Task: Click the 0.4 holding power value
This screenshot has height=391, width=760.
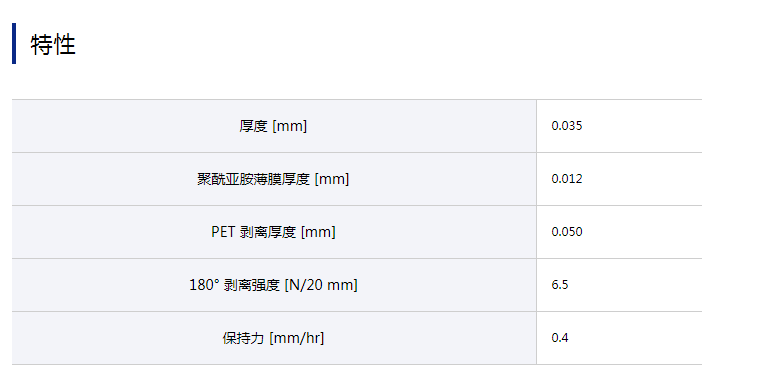Action: pyautogui.click(x=560, y=338)
